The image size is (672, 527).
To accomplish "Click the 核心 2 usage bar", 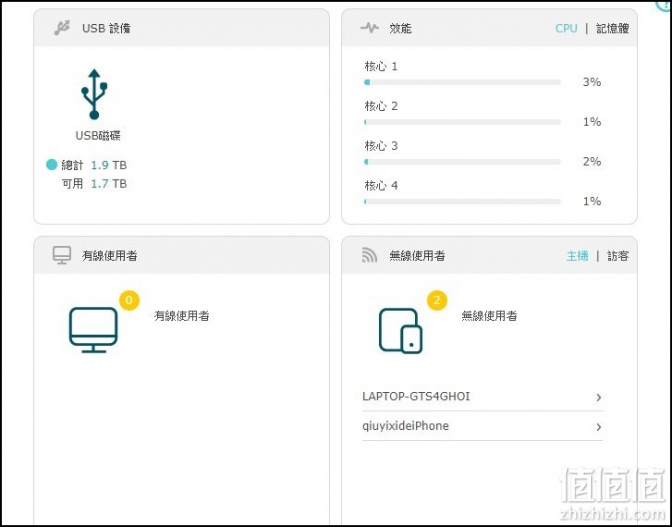I will click(x=462, y=122).
